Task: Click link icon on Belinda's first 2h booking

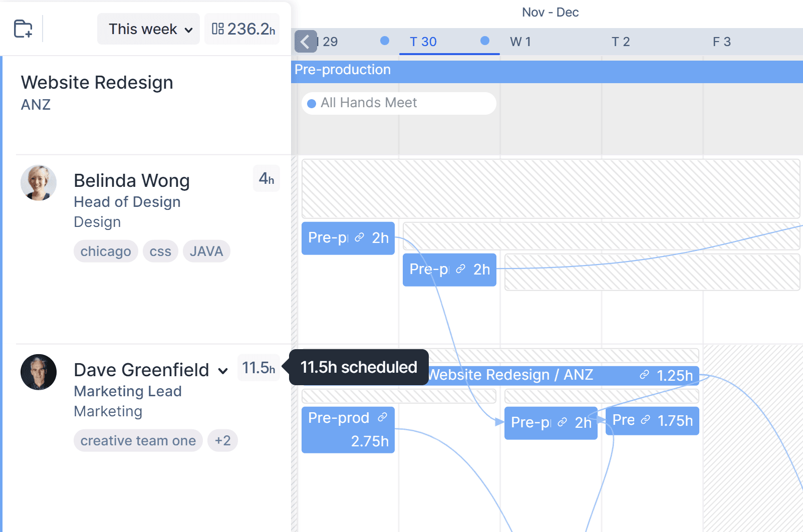Action: (x=359, y=237)
